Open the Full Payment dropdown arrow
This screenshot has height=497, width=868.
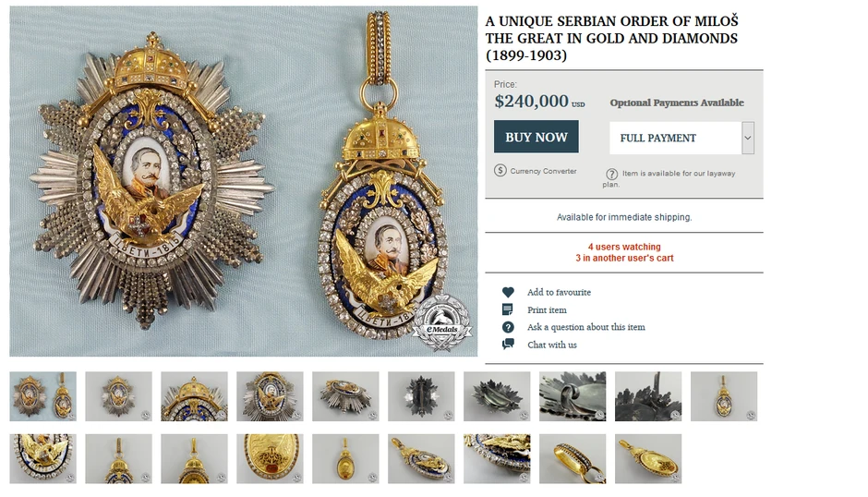[748, 138]
